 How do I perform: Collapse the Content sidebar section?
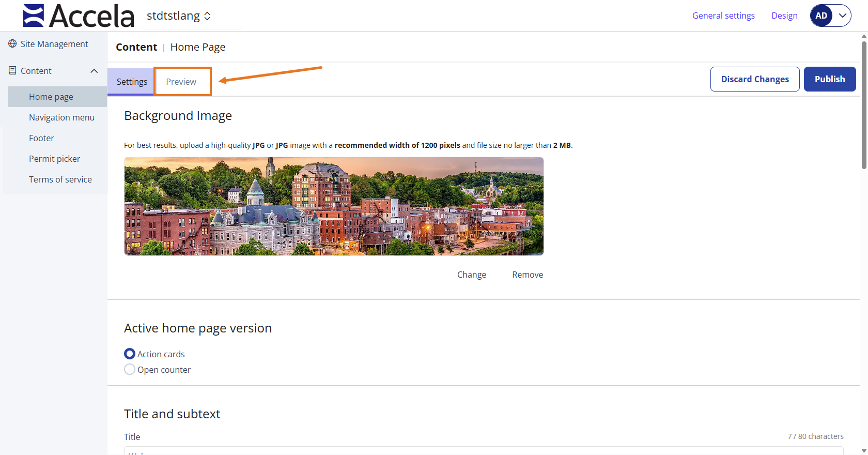(94, 71)
